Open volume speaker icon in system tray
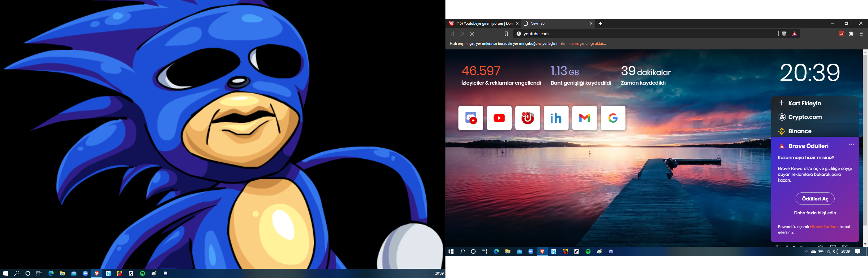Image resolution: width=868 pixels, height=278 pixels. [836, 251]
